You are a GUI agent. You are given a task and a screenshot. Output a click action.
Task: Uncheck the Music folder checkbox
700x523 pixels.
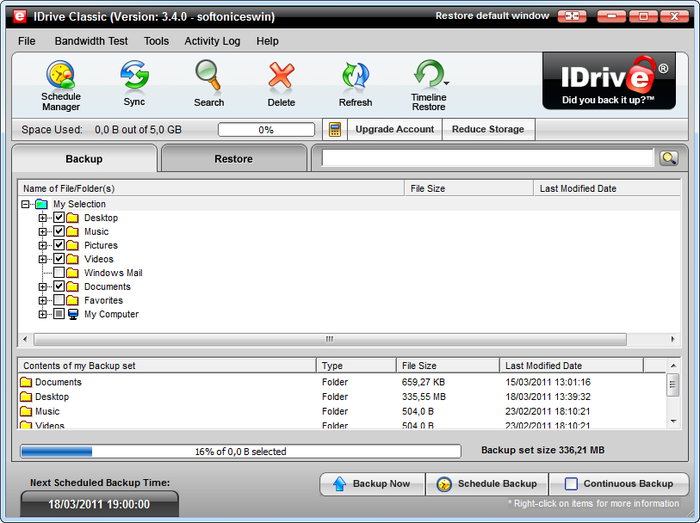59,231
